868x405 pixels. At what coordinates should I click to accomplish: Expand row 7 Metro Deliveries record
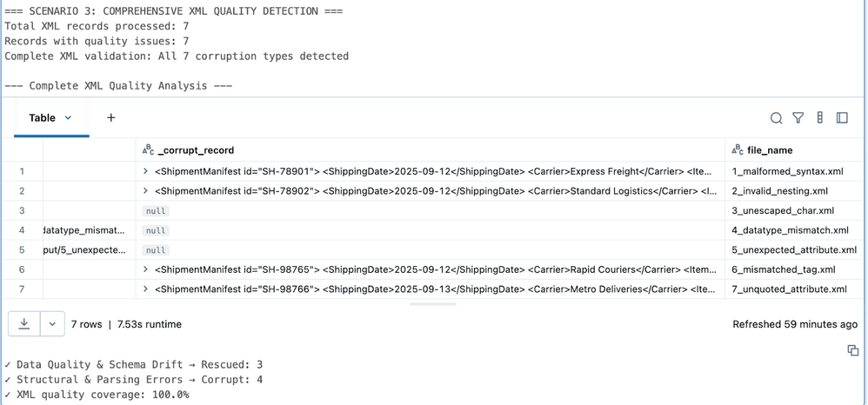(146, 289)
